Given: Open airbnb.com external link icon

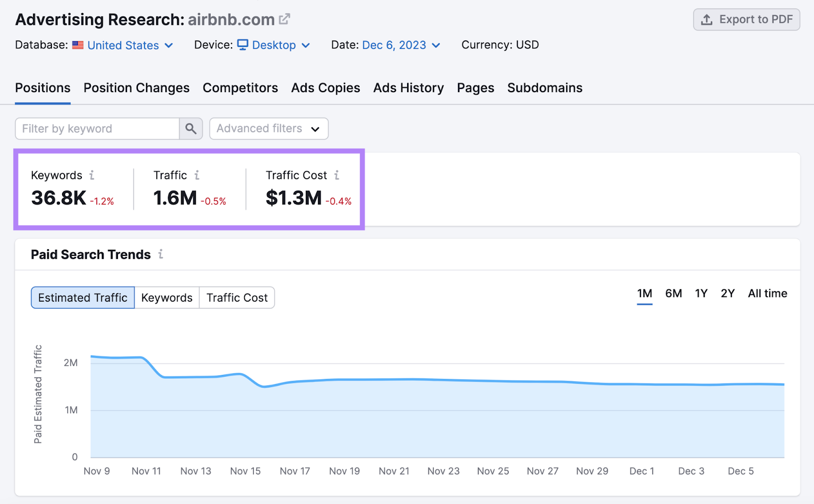Looking at the screenshot, I should pyautogui.click(x=284, y=19).
